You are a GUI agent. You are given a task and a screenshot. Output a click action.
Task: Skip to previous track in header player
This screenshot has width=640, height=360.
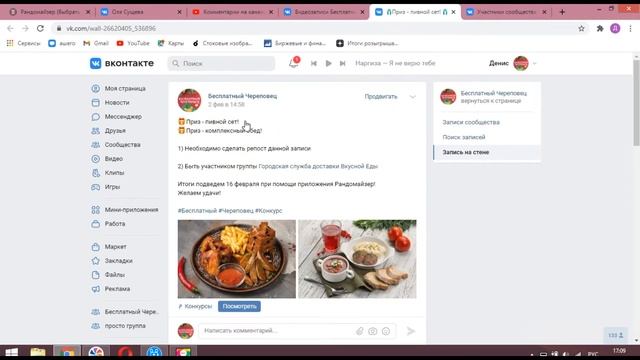pyautogui.click(x=313, y=63)
